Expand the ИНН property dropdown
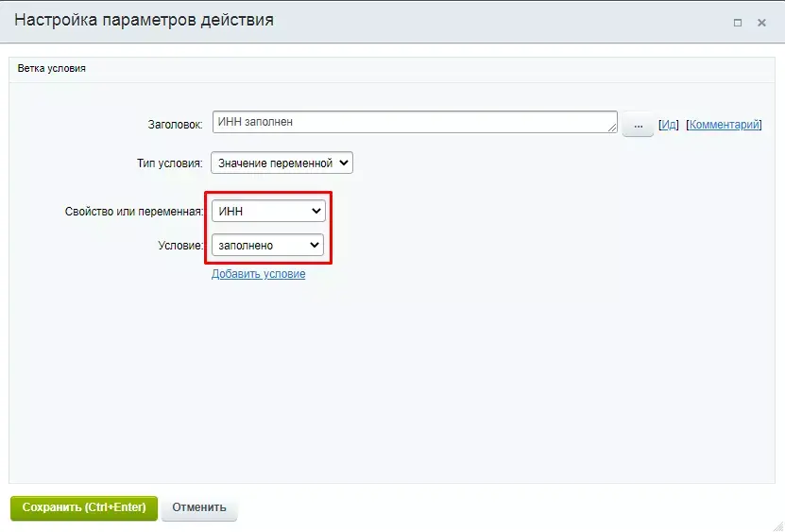This screenshot has height=532, width=785. [x=268, y=211]
